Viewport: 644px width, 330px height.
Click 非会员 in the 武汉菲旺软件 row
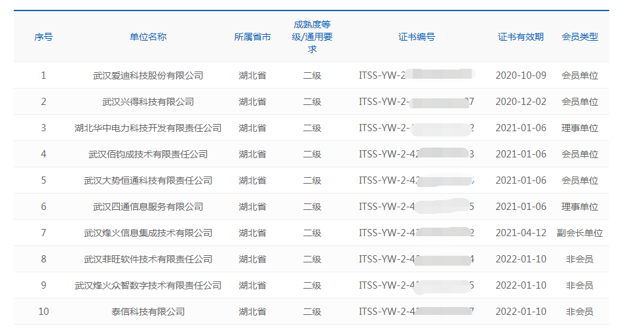click(580, 259)
